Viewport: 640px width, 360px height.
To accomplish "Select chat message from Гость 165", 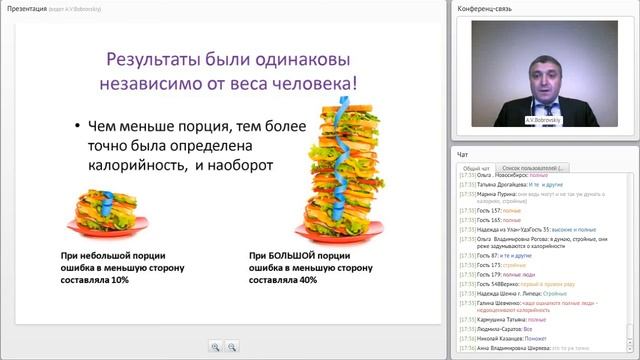I will coord(490,220).
